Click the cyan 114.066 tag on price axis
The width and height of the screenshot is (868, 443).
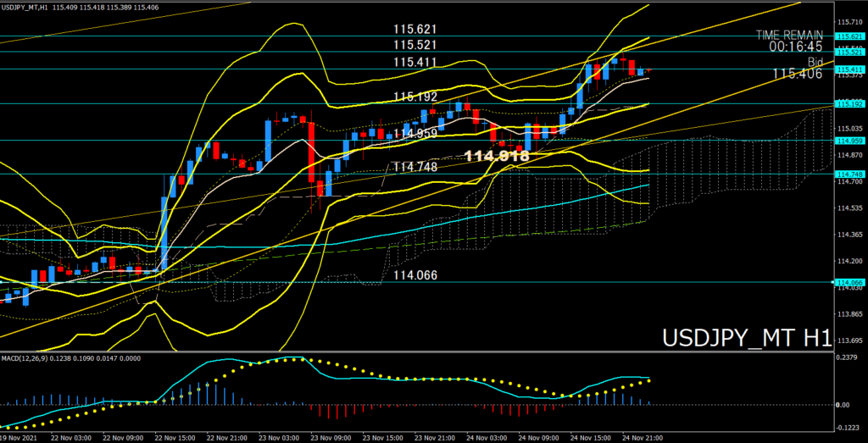849,282
